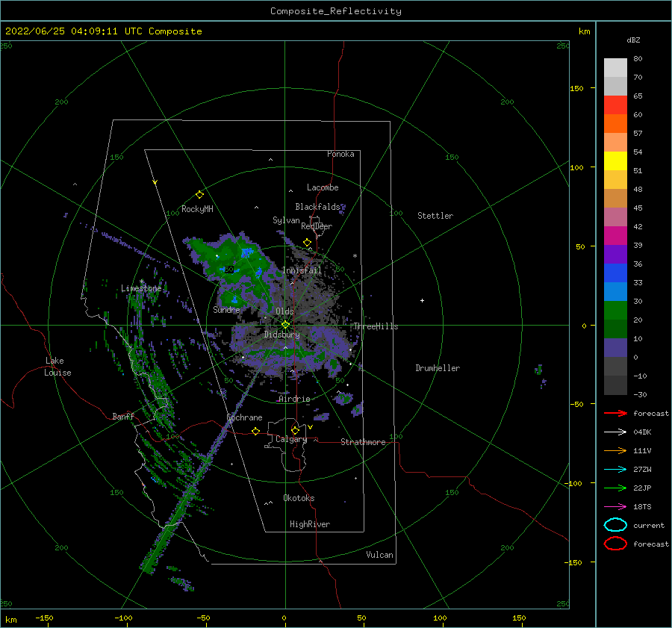
Task: Click the Drumheller city label
Action: tap(438, 368)
